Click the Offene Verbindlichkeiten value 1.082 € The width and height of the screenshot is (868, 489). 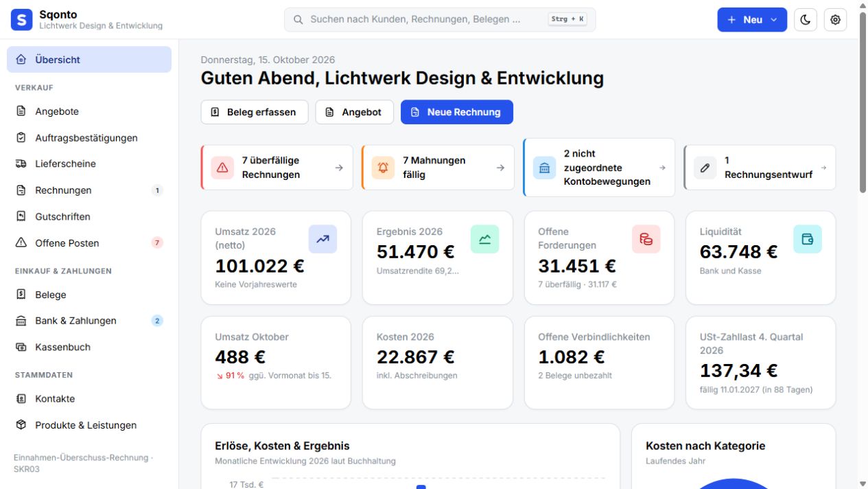pos(572,357)
